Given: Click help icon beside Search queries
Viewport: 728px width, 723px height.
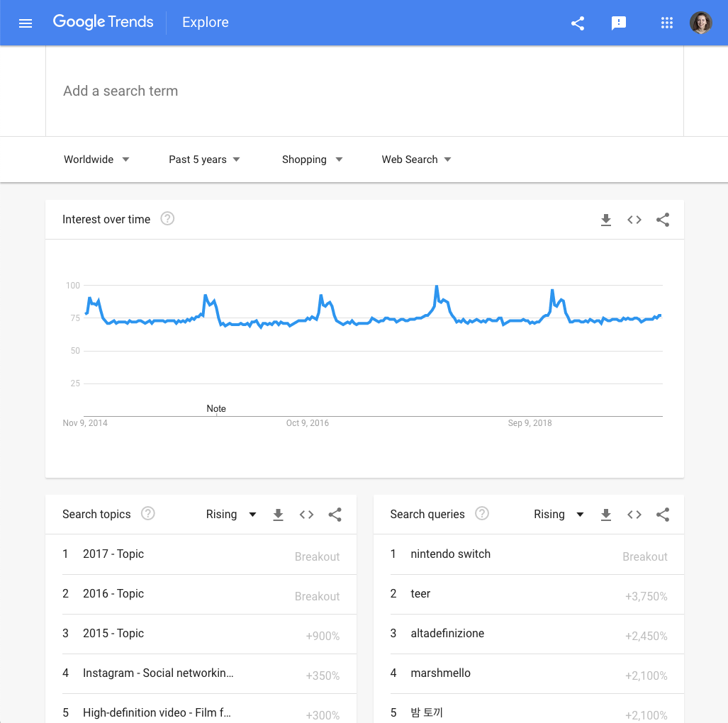Looking at the screenshot, I should point(482,514).
